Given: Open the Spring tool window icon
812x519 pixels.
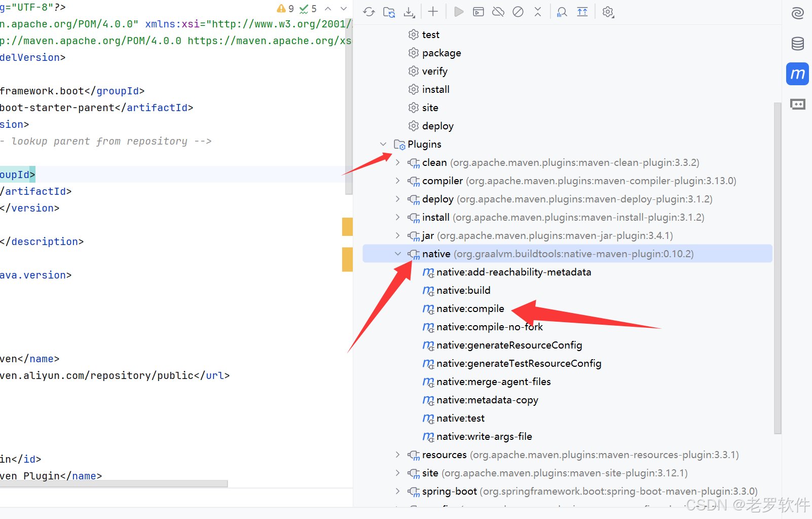Looking at the screenshot, I should click(797, 13).
